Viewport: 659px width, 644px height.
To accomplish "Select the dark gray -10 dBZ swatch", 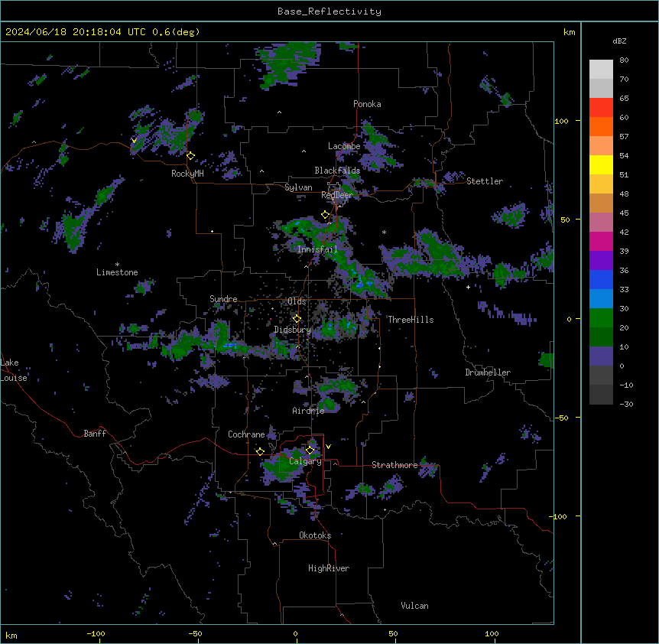I will pos(601,395).
